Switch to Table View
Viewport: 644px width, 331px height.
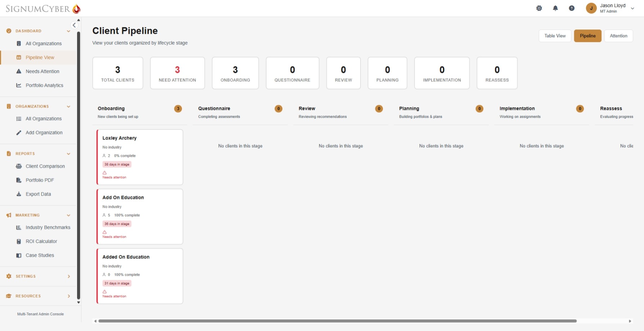click(555, 36)
